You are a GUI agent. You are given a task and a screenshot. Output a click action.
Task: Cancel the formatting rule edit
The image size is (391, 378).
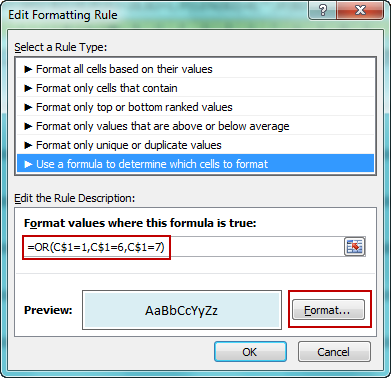pyautogui.click(x=334, y=352)
